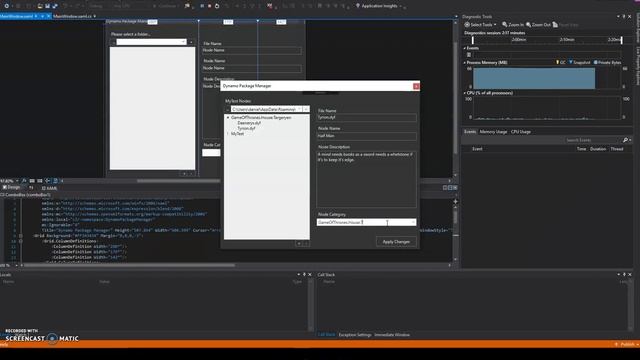The image size is (640, 360).
Task: Click the Break All pause icon
Action: pos(202,6)
